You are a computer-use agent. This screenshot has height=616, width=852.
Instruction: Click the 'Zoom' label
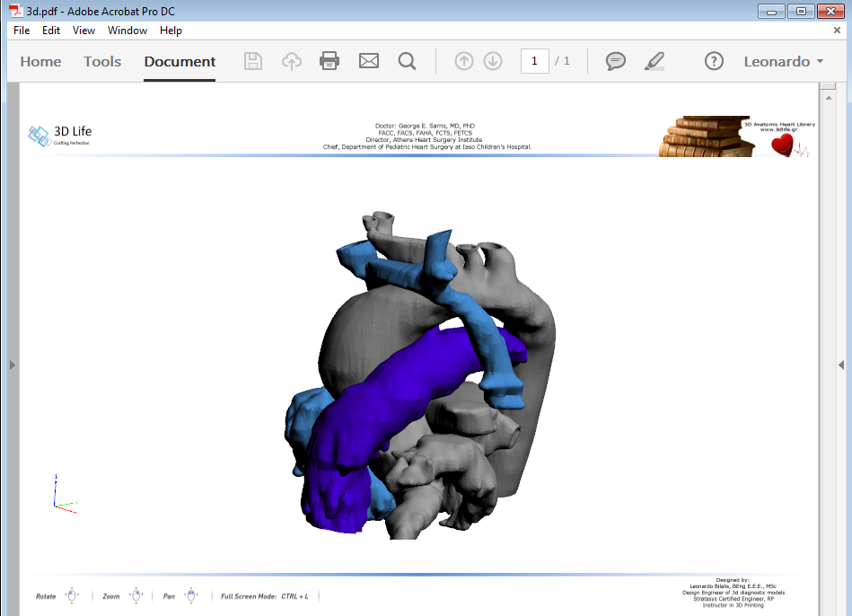point(110,596)
